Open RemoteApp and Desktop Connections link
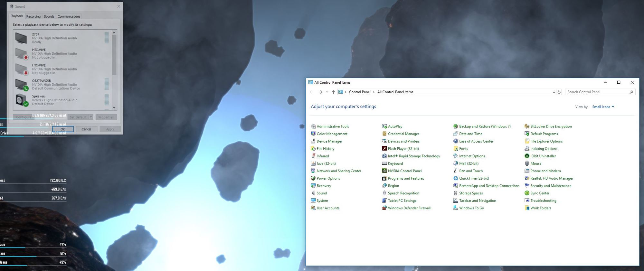 489,186
